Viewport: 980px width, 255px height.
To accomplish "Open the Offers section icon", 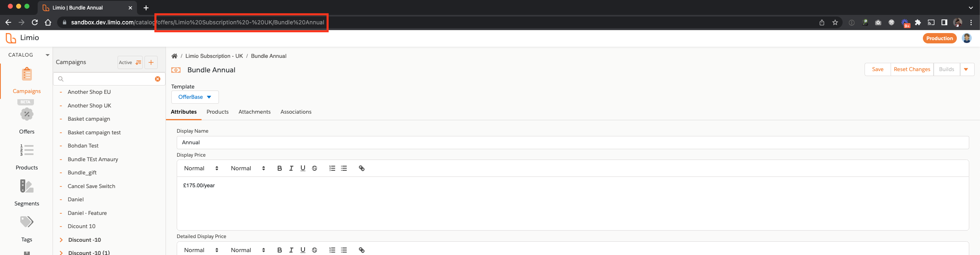I will tap(26, 114).
